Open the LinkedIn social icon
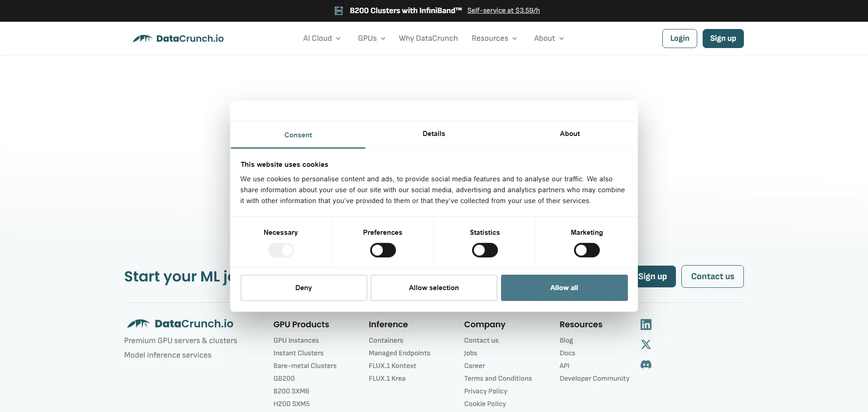868x412 pixels. coord(646,325)
